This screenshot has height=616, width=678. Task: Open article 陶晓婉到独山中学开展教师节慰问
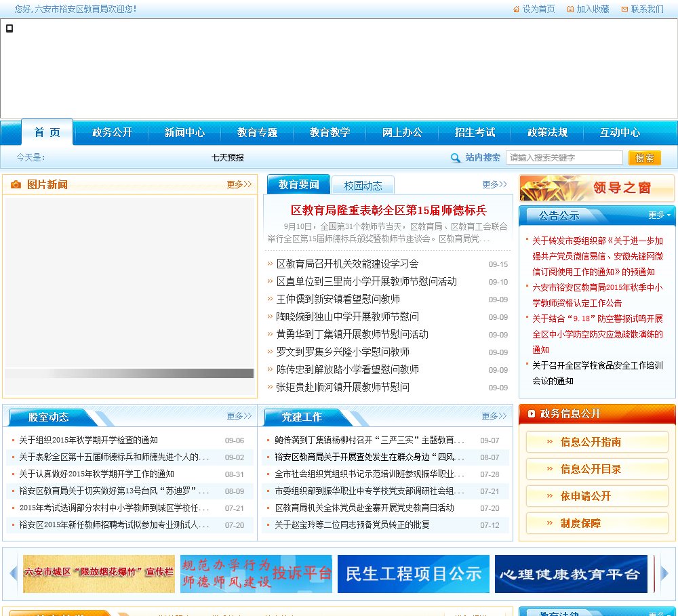(347, 317)
